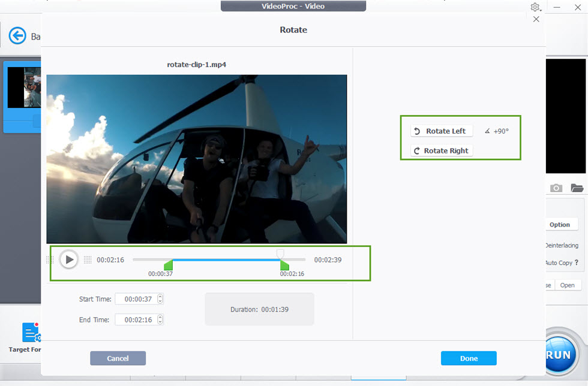Screen dimensions: 588x386
Task: Click the Deinterlacing label in the main window
Action: (562, 245)
